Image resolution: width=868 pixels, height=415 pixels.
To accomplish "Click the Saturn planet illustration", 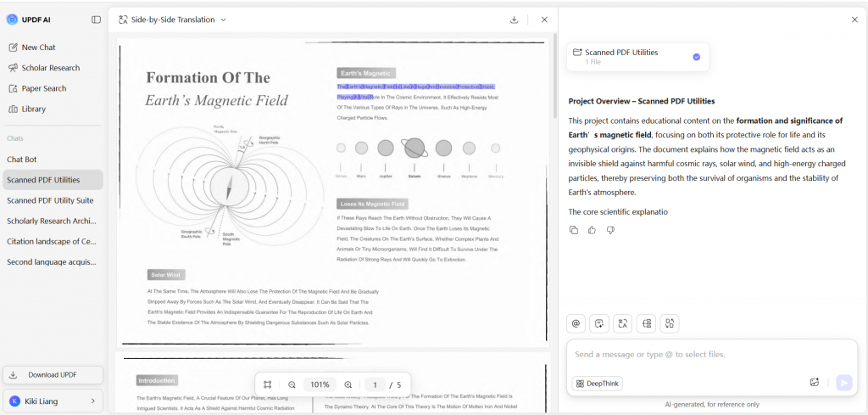I will click(415, 148).
